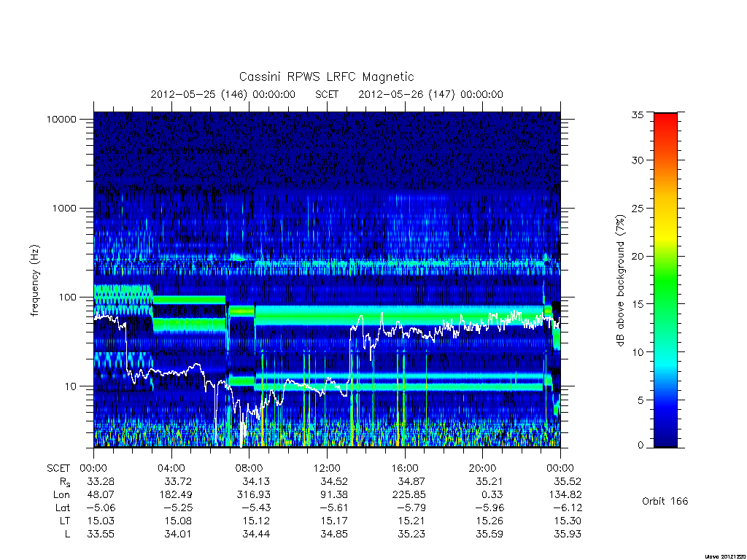Click the 0 value on the colorbar scale
This screenshot has width=747, height=560.
[x=640, y=446]
